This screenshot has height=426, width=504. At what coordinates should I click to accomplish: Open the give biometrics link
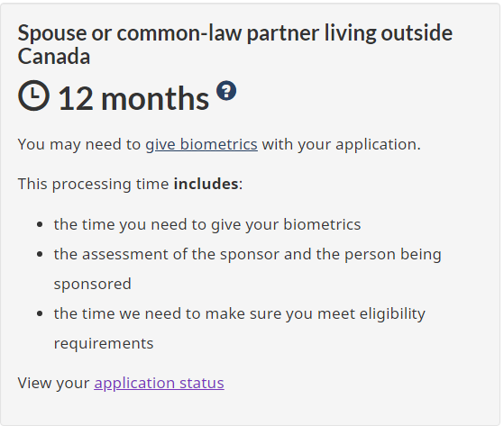[x=202, y=144]
